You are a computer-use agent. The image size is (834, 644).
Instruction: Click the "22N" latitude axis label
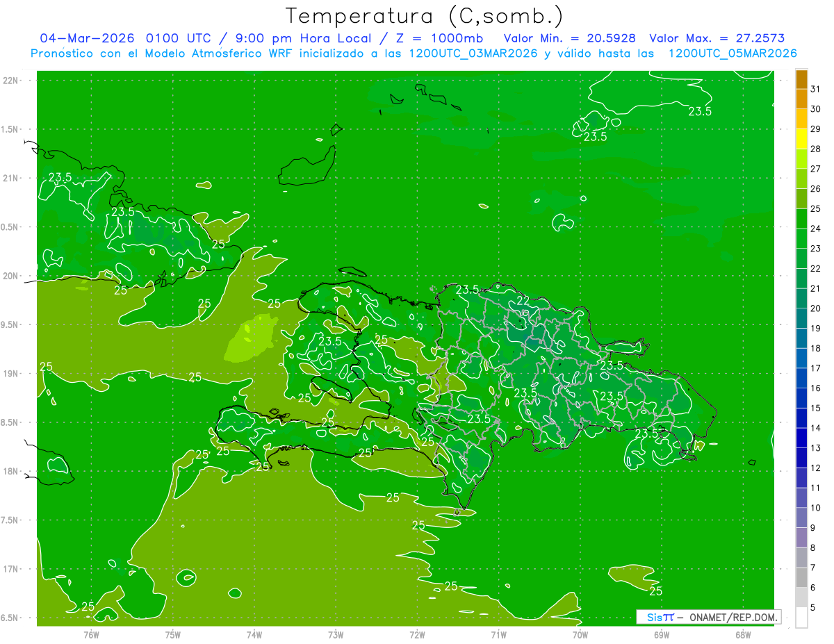coord(11,80)
